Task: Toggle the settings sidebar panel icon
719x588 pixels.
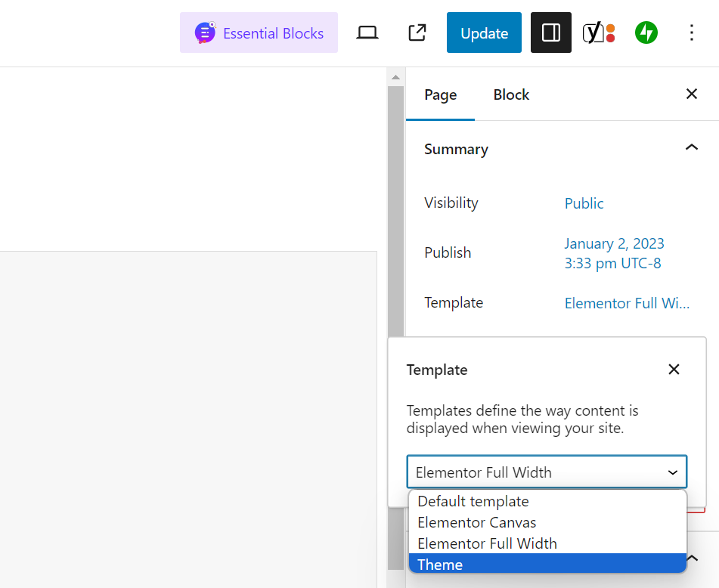Action: (x=550, y=32)
